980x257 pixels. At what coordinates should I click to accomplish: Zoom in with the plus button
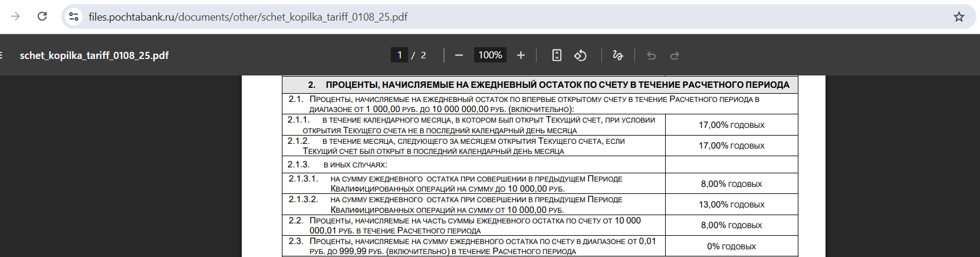pos(521,55)
